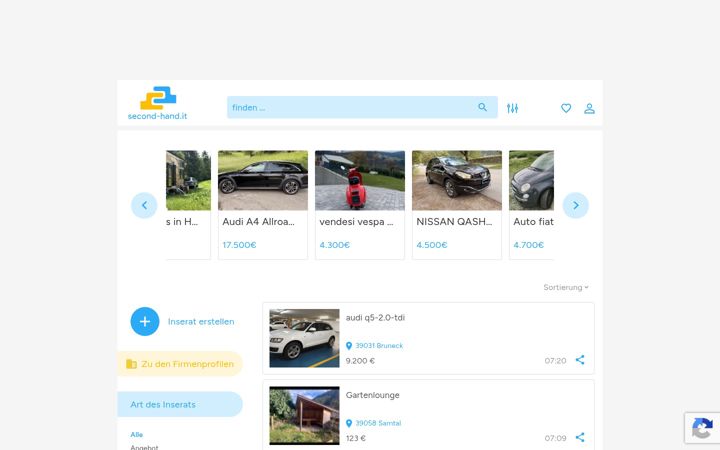Open the filter sliders icon
720x450 pixels.
click(x=512, y=108)
